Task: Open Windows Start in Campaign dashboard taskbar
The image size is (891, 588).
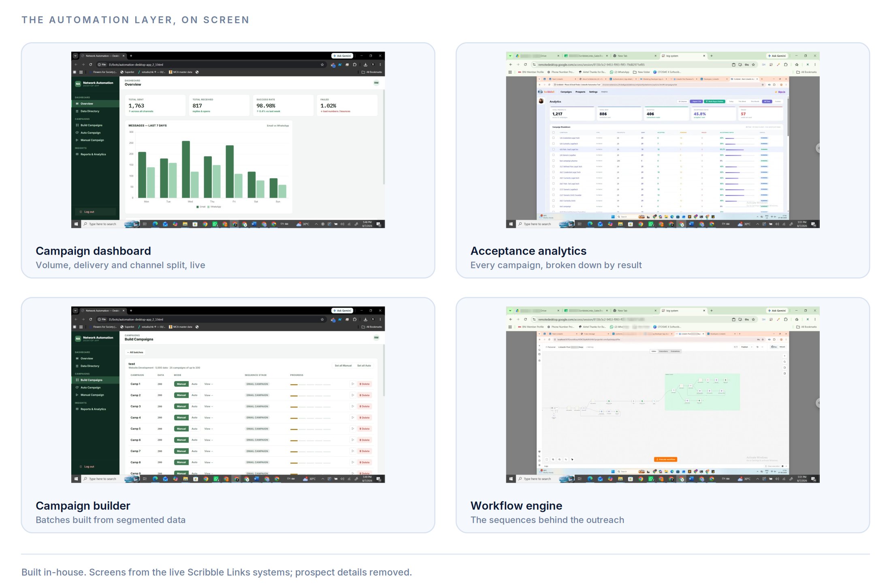Action: point(76,224)
